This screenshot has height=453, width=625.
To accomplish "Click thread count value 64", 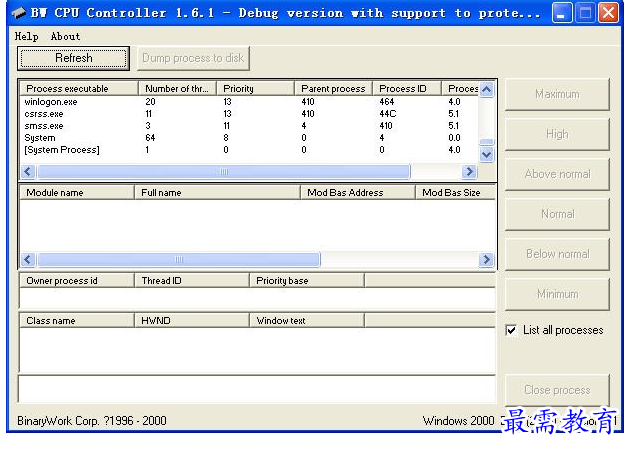I will click(x=150, y=138).
